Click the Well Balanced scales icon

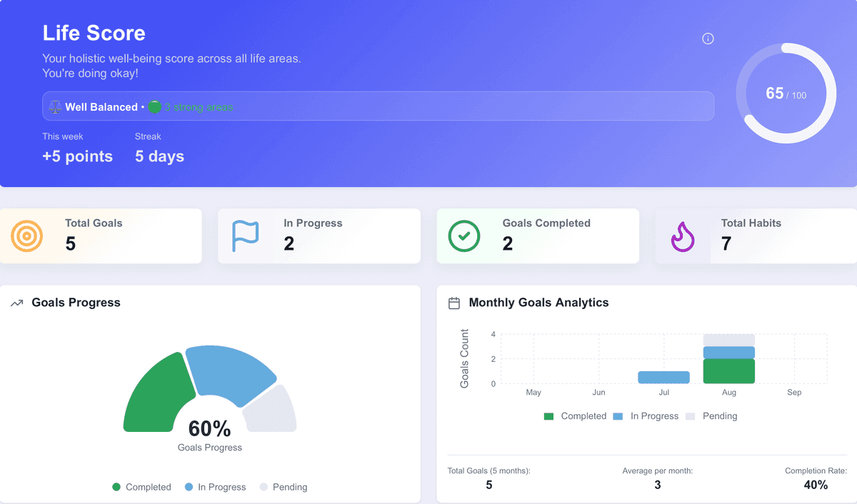point(55,106)
